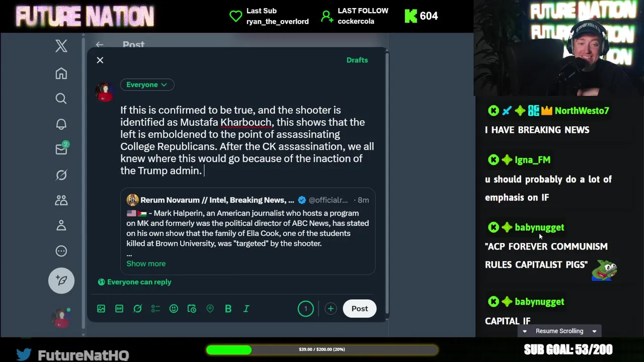Click the misspelled name Kharbouch

point(246,122)
